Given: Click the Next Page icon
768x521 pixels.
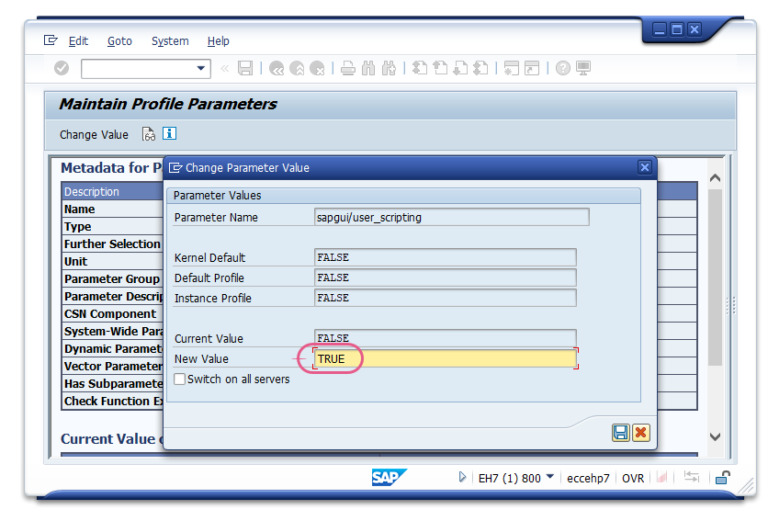Looking at the screenshot, I should (x=460, y=68).
